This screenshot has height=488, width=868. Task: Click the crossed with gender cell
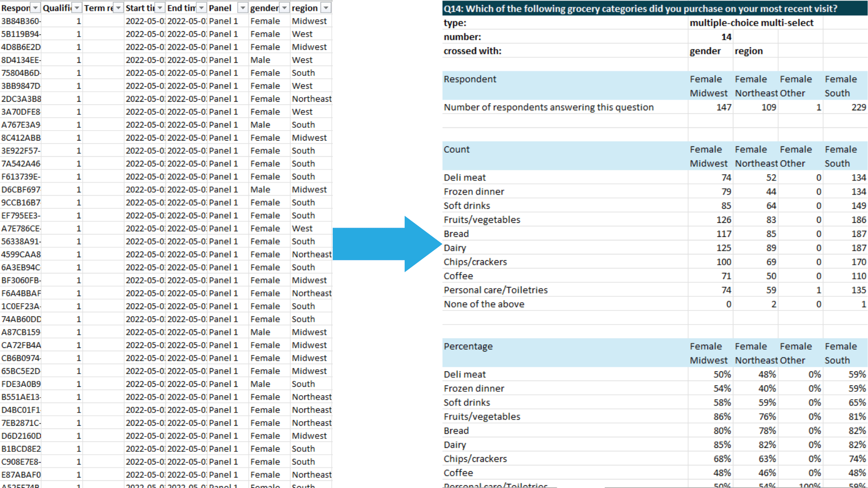pos(705,51)
